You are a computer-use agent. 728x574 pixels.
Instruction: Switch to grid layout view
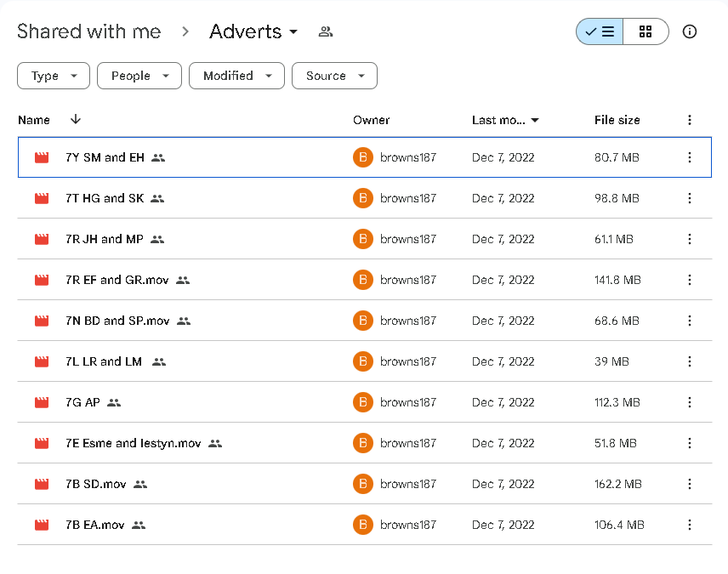[646, 31]
